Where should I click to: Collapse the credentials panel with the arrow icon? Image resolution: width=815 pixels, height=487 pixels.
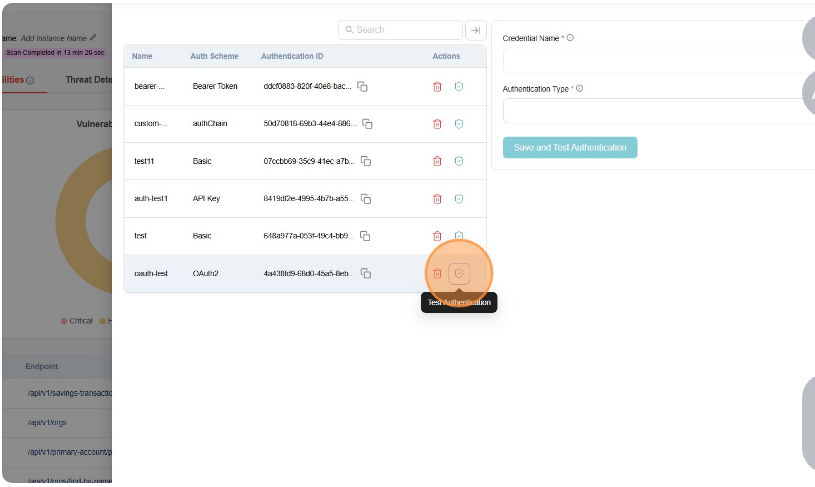click(475, 30)
